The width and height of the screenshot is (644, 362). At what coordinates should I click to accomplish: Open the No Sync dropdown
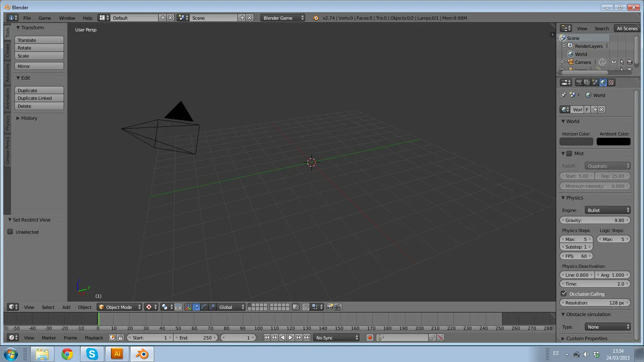tap(336, 337)
